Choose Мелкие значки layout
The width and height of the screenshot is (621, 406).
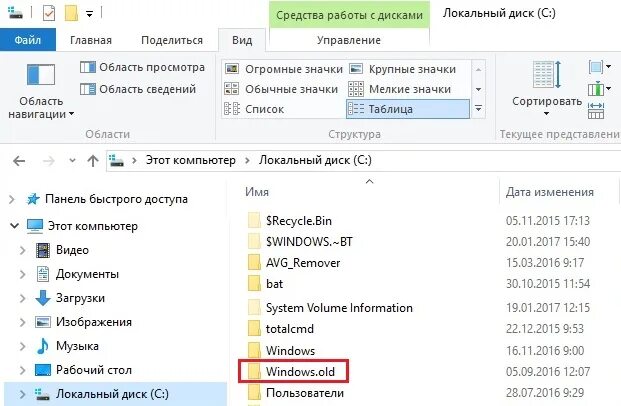[x=400, y=89]
